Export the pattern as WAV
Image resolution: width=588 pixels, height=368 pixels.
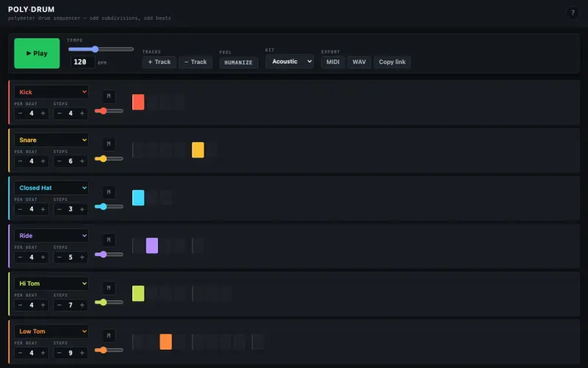[359, 62]
